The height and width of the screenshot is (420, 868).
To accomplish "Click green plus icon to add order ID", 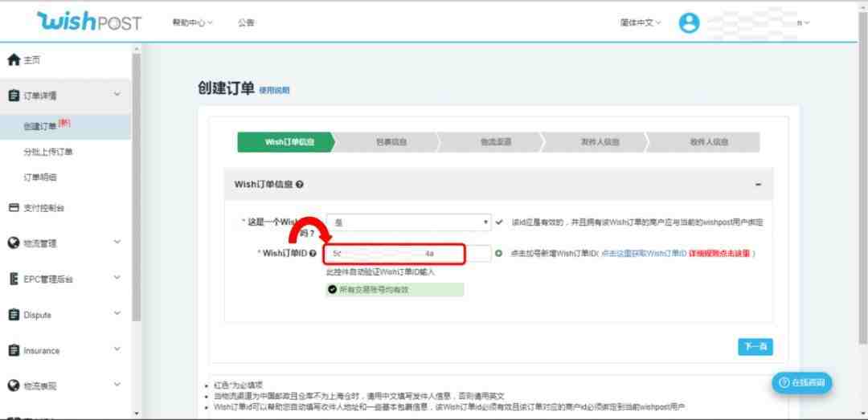I will 498,253.
